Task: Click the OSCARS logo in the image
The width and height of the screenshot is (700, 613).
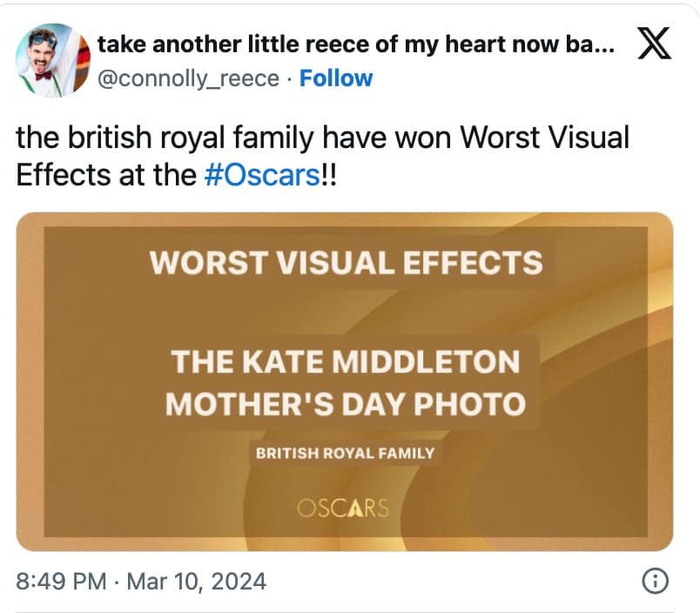Action: (342, 509)
